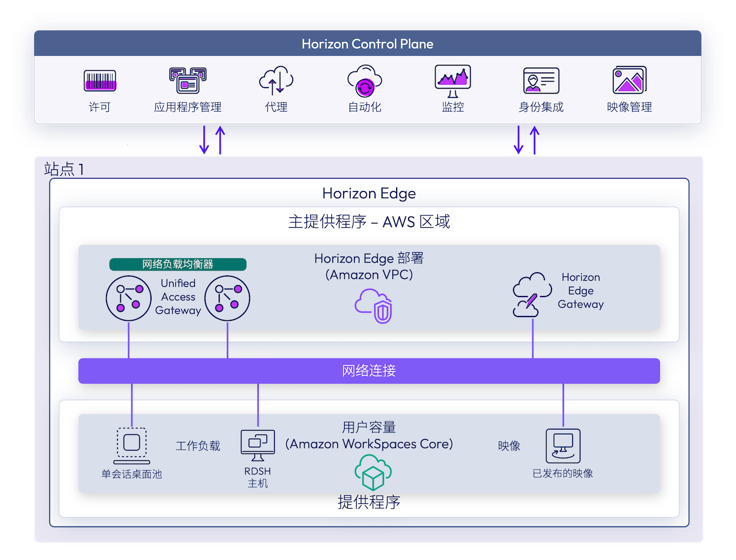
Task: Select the 身份集成 ID card icon
Action: pos(541,81)
